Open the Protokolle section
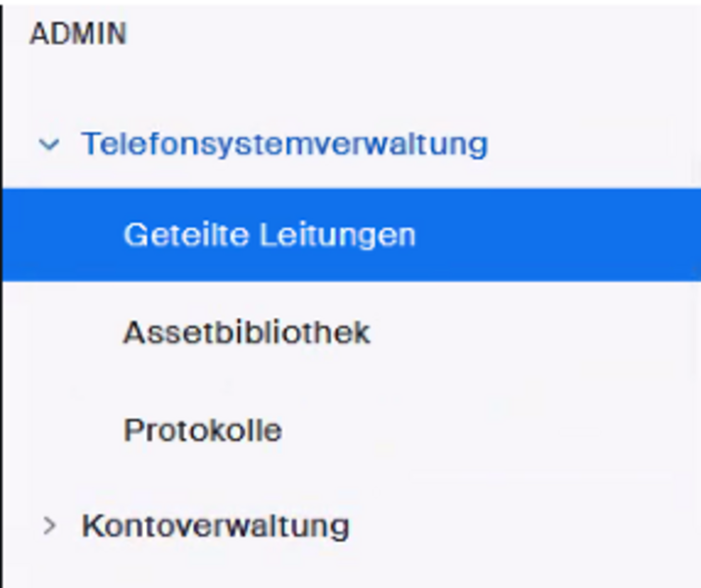This screenshot has width=701, height=588. (203, 430)
